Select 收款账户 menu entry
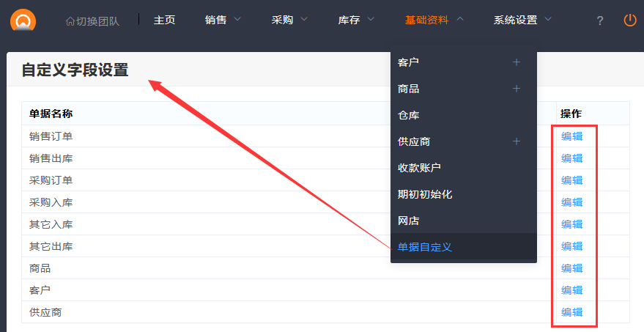Screen dimensions: 644x332 point(419,168)
